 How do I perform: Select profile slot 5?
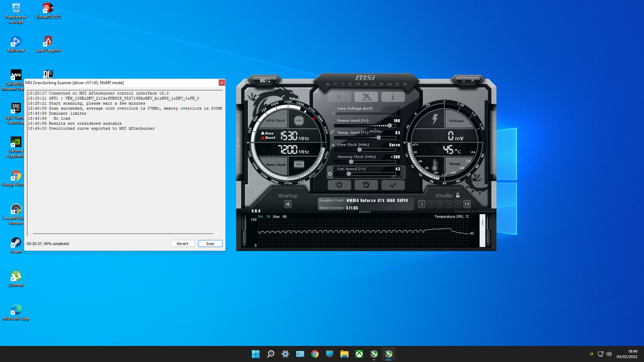coord(458,204)
